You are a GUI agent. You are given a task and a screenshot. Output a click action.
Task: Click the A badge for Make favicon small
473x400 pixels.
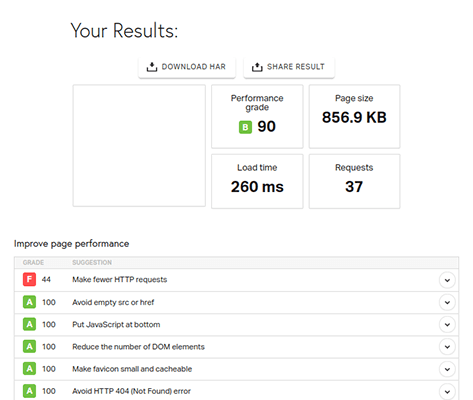29,369
